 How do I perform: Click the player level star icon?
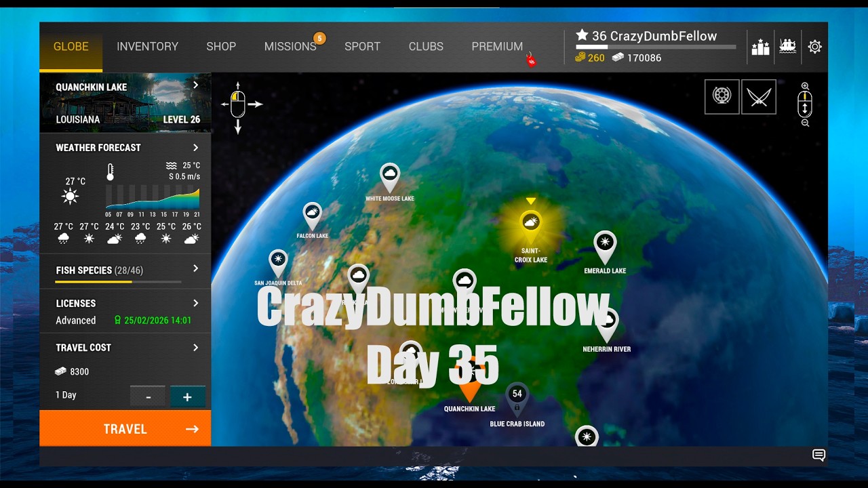(x=582, y=35)
